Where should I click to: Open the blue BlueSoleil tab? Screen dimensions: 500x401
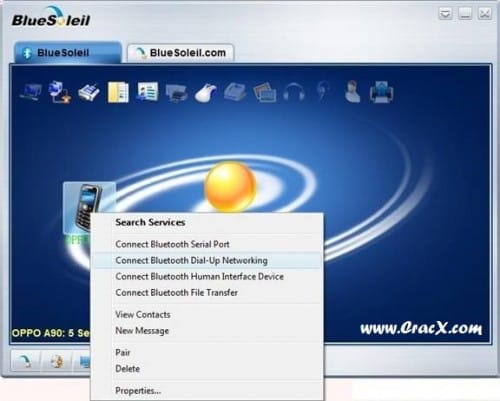(x=68, y=53)
